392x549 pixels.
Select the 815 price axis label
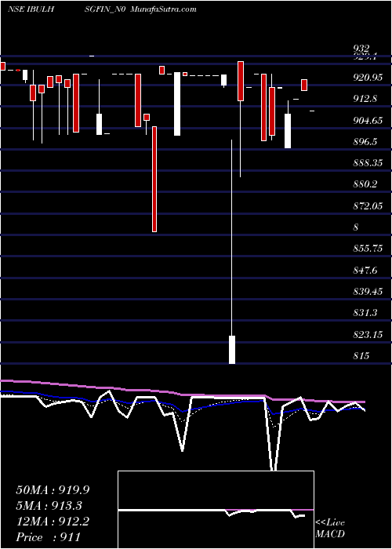tap(361, 356)
